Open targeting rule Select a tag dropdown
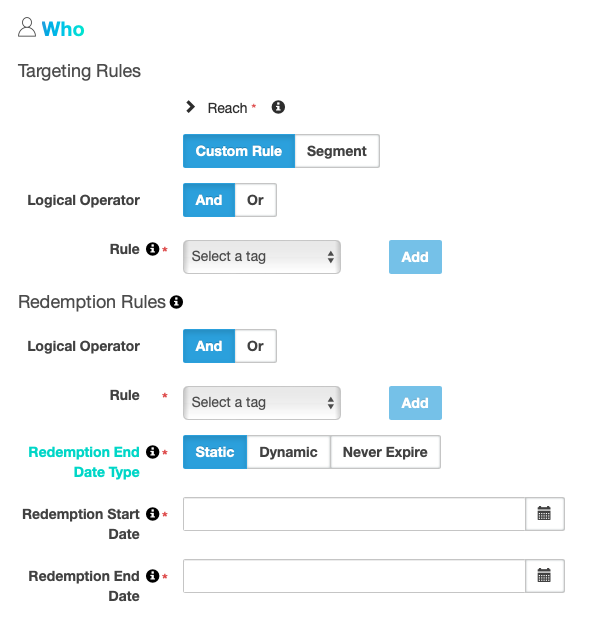 [262, 257]
